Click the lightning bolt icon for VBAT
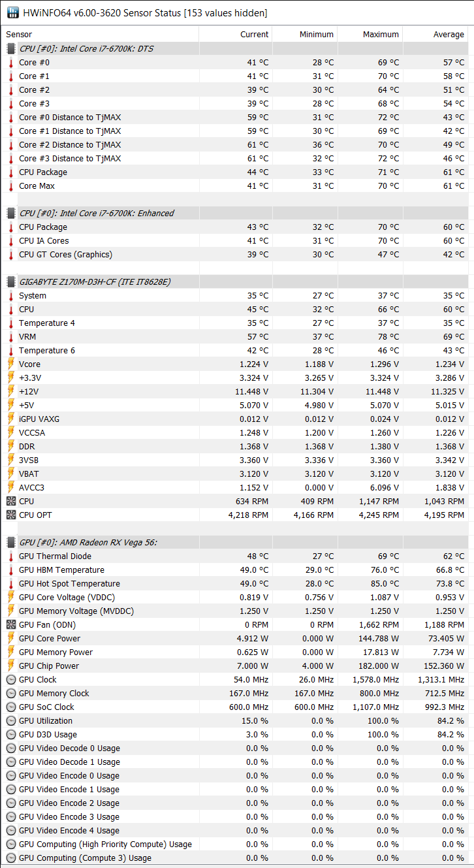The width and height of the screenshot is (474, 868). [x=11, y=474]
